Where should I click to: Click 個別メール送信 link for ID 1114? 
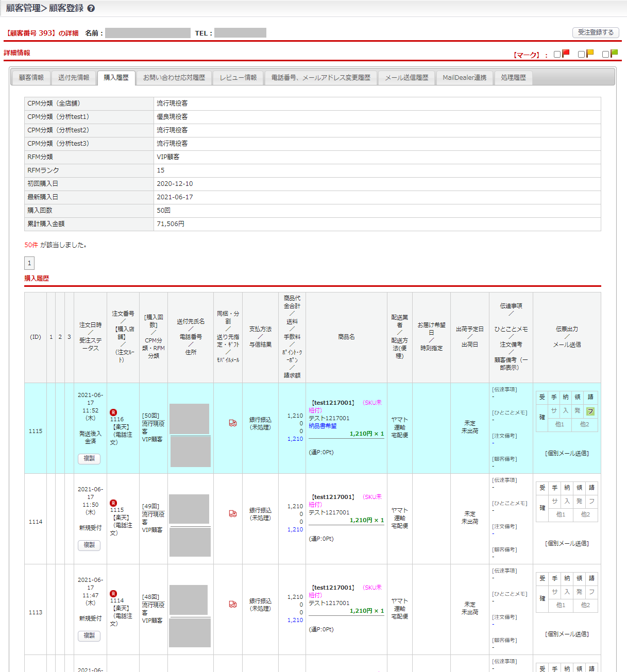click(567, 543)
